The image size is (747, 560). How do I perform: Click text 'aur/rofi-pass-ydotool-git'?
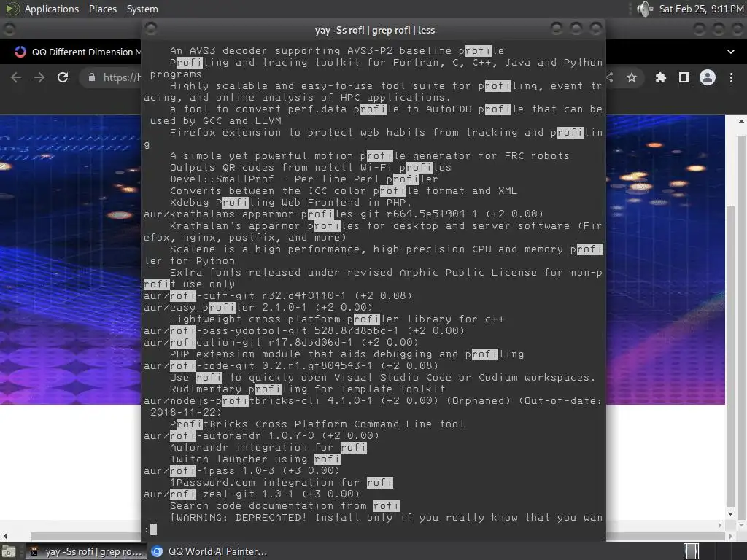(226, 330)
